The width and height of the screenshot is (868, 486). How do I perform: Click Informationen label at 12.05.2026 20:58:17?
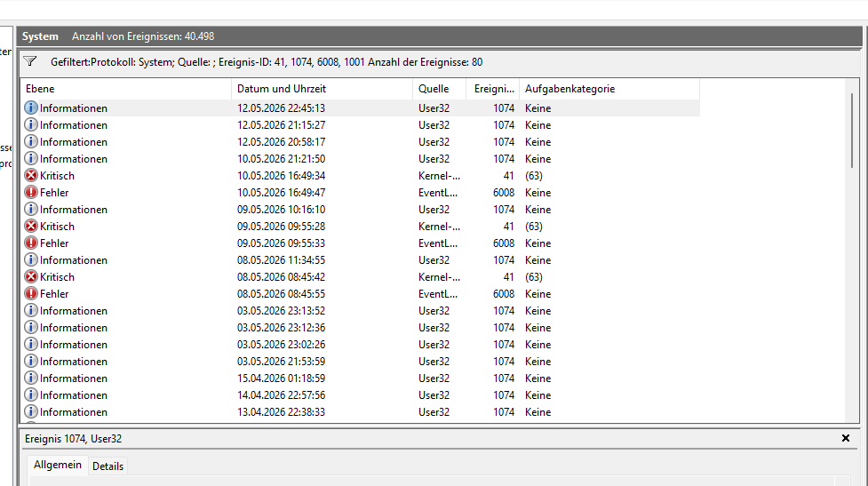pos(74,141)
